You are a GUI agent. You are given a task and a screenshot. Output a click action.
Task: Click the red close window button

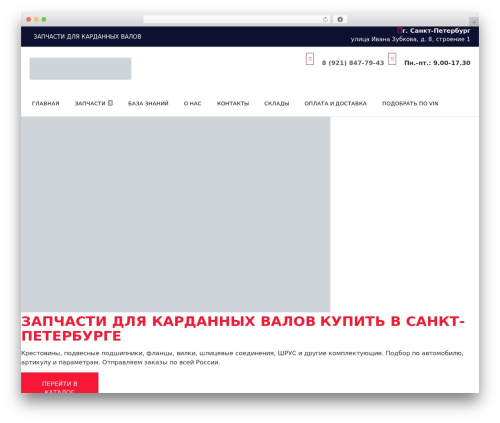pyautogui.click(x=29, y=19)
